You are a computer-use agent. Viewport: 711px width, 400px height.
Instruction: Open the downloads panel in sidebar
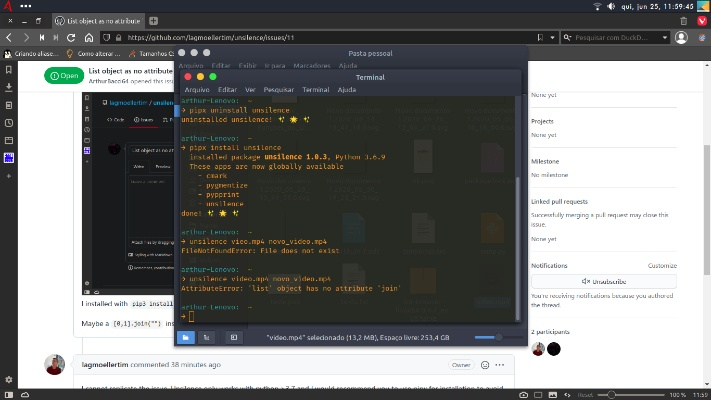click(9, 86)
